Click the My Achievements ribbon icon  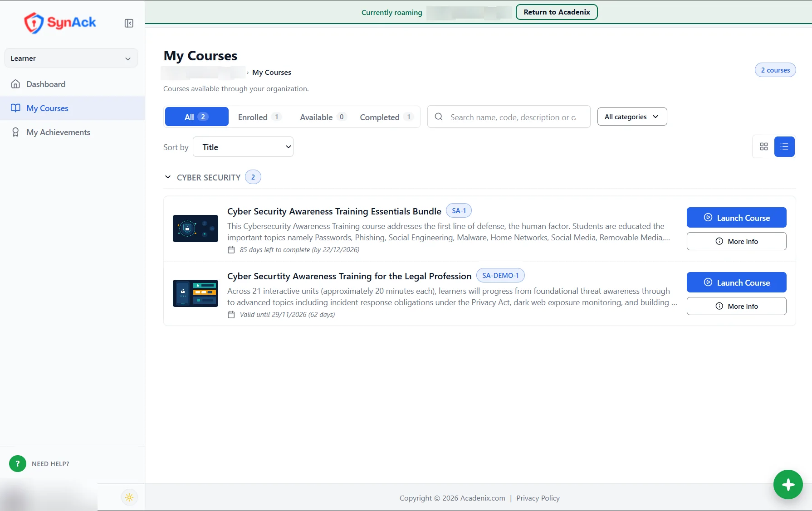(x=15, y=132)
